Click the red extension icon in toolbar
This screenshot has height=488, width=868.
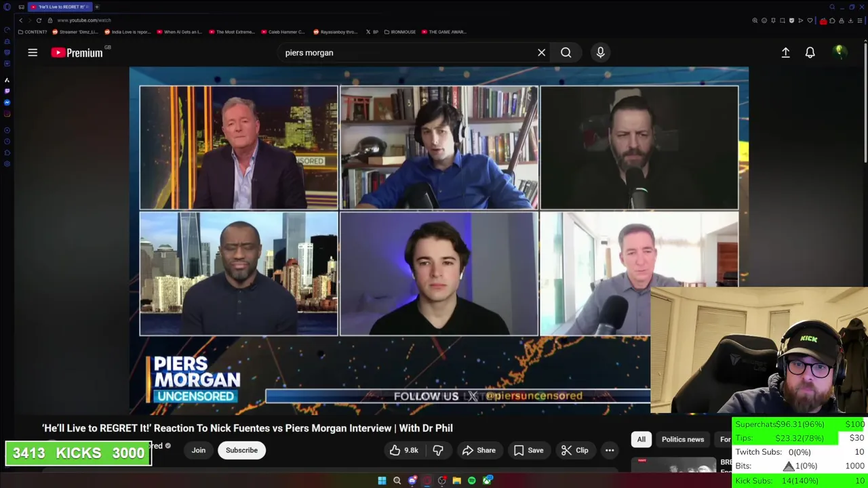click(x=823, y=21)
